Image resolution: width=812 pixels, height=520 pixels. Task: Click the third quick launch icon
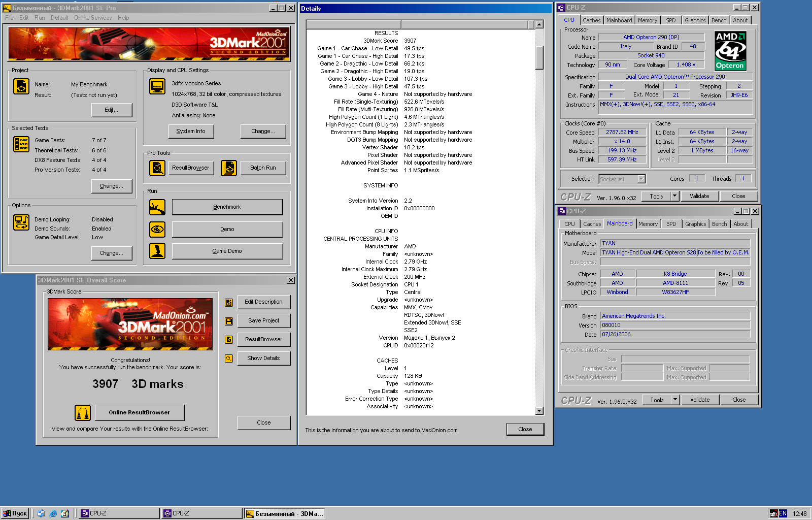[65, 513]
